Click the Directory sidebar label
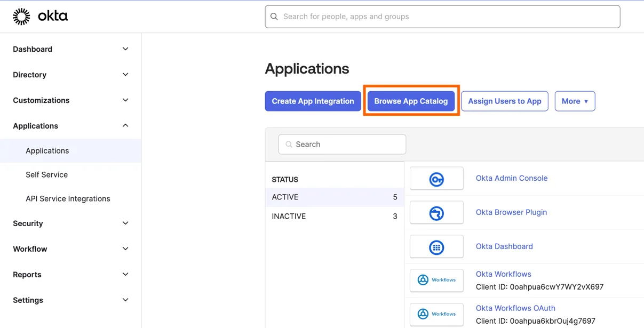Viewport: 644px width, 328px height. [29, 75]
